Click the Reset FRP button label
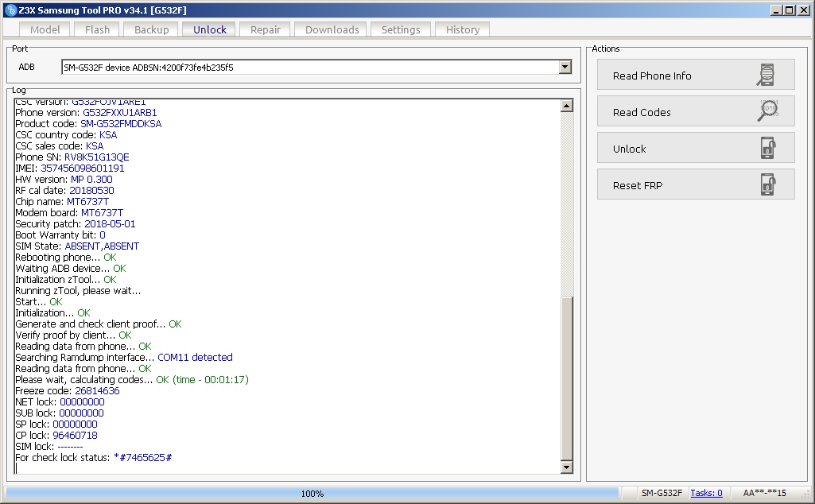 (x=637, y=185)
